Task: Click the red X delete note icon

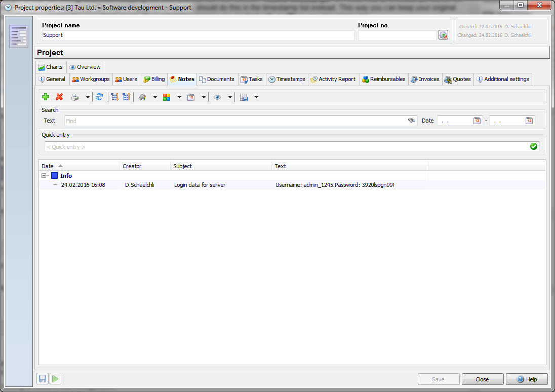Action: (59, 97)
